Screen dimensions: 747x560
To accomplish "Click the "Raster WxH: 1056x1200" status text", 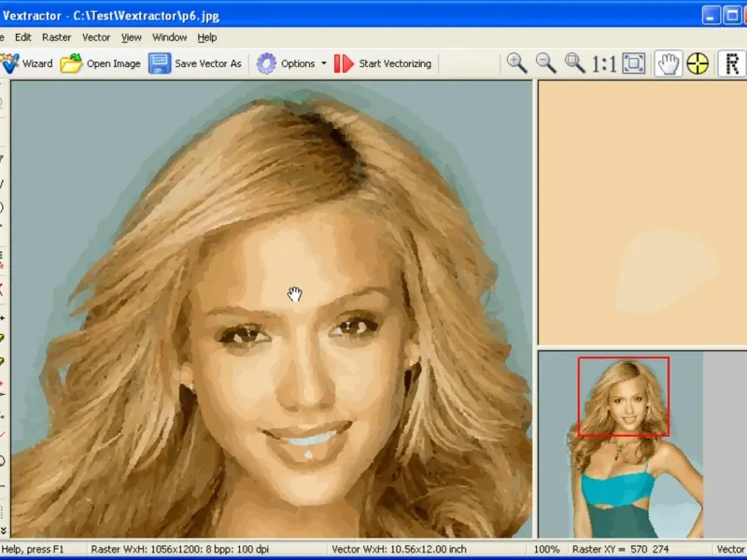I will tap(180, 549).
